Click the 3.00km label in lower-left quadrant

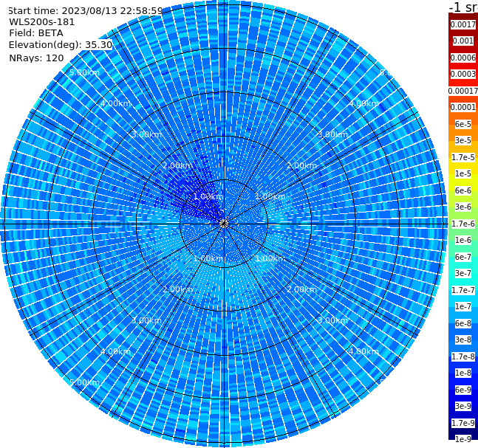[x=146, y=320]
